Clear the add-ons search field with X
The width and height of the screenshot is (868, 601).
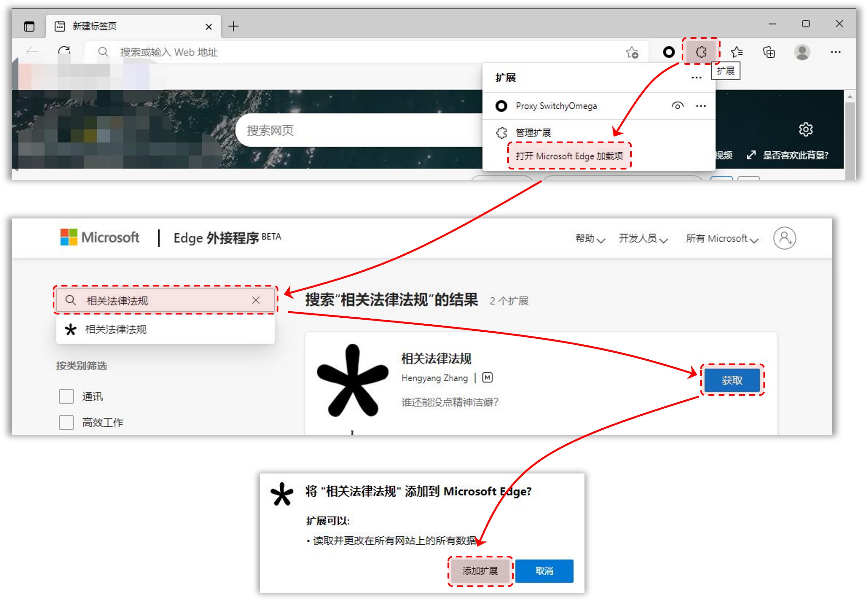(256, 300)
